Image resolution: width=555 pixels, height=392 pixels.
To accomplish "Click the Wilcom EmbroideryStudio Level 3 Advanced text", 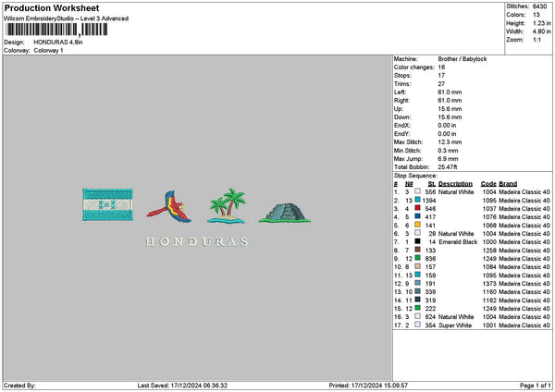I will (67, 18).
